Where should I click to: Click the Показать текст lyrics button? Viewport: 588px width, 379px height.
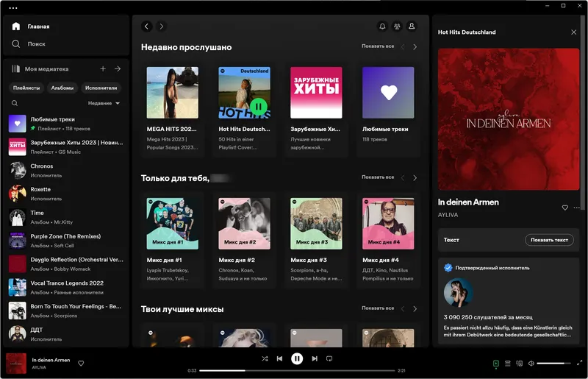pos(549,240)
